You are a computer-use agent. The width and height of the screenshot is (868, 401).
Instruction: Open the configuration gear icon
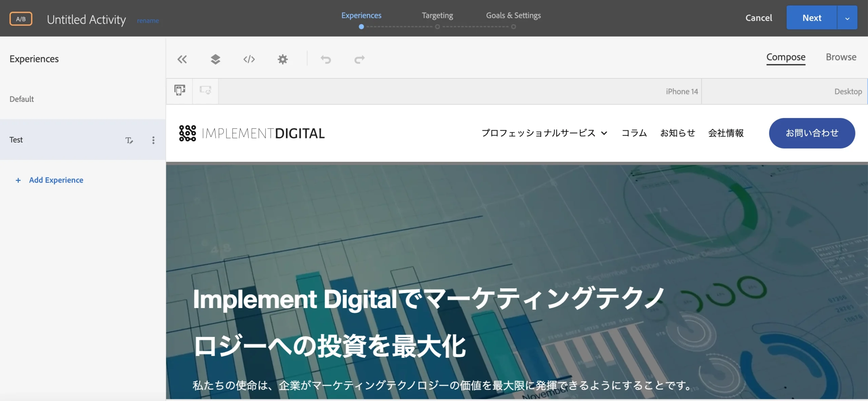pyautogui.click(x=282, y=59)
